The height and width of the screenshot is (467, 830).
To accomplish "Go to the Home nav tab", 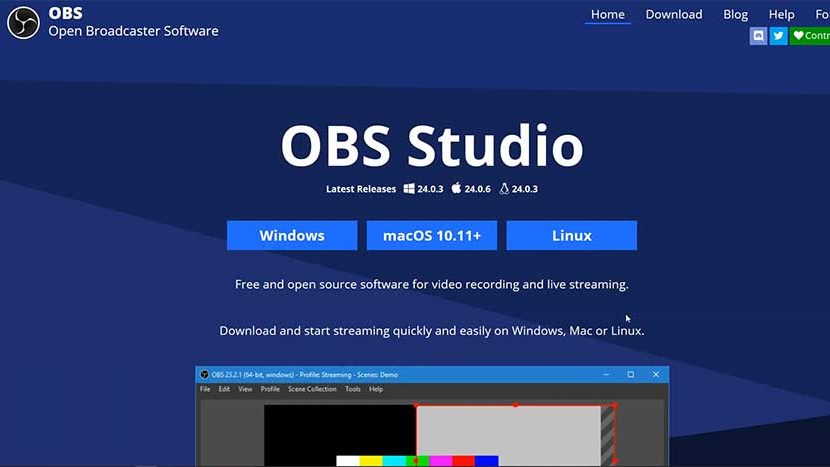I will pyautogui.click(x=607, y=14).
